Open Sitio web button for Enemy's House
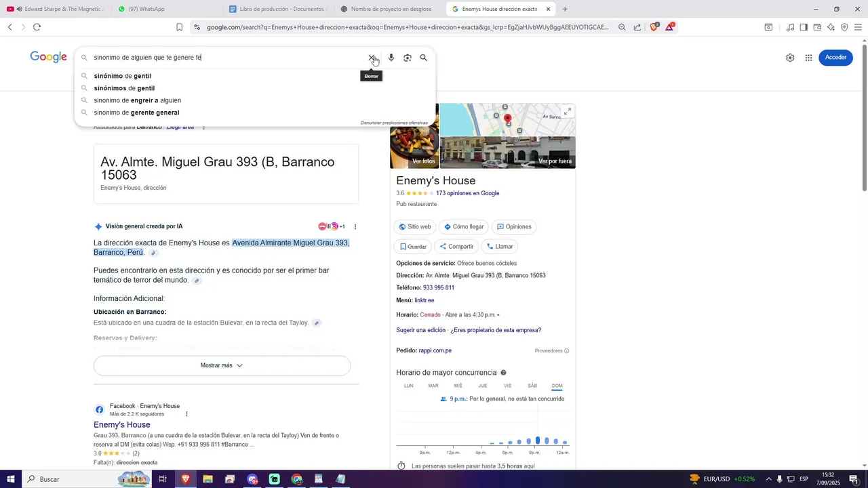Image resolution: width=868 pixels, height=488 pixels. pyautogui.click(x=415, y=227)
